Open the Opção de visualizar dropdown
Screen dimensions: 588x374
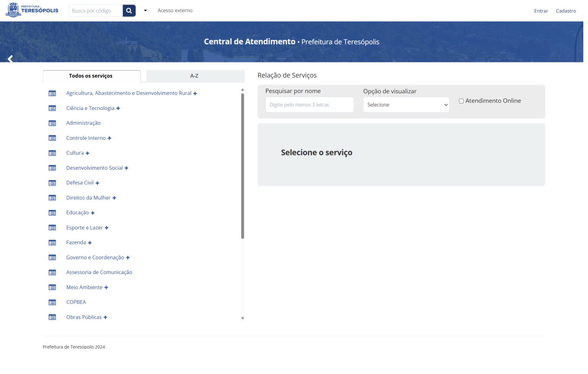[x=406, y=105]
